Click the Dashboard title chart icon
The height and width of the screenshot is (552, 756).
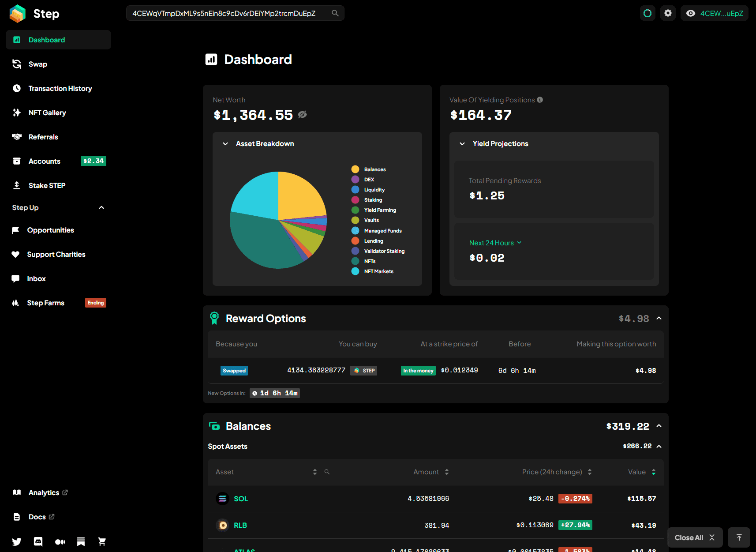pos(211,59)
